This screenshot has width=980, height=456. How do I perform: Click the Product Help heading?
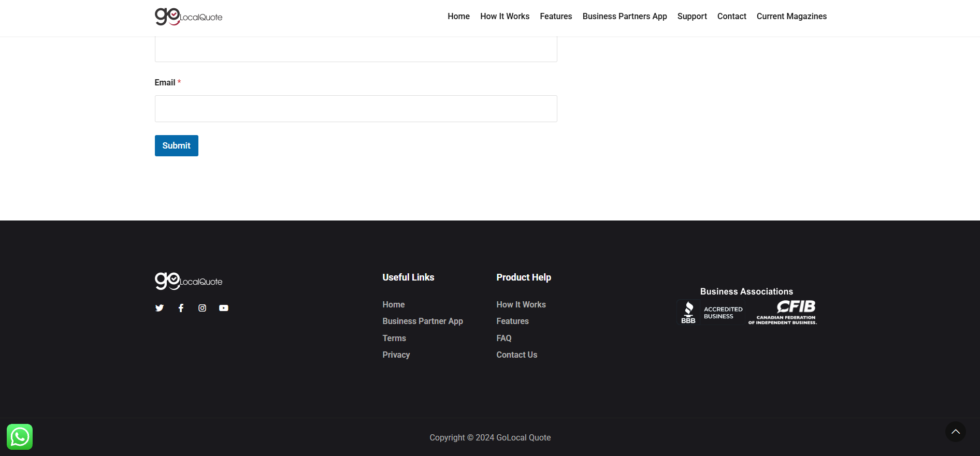[524, 277]
